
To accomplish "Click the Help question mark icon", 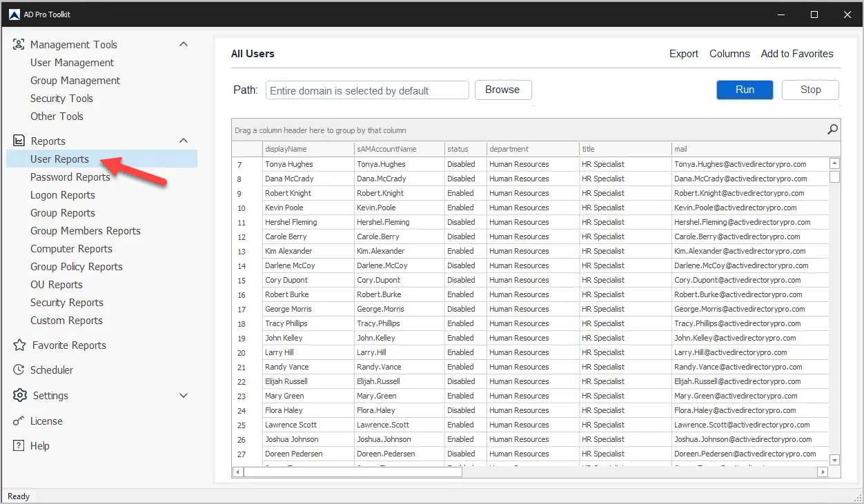I will click(19, 445).
